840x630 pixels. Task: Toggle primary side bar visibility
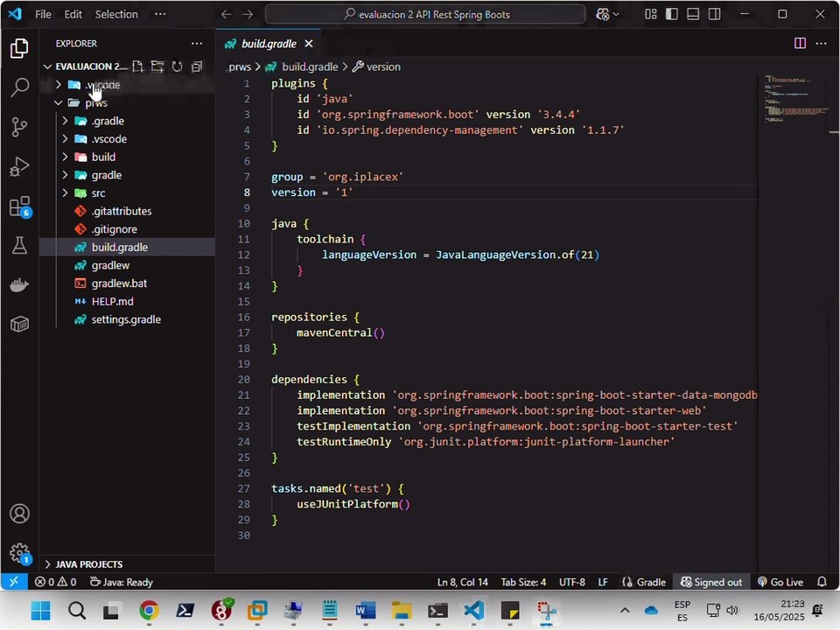pyautogui.click(x=672, y=15)
